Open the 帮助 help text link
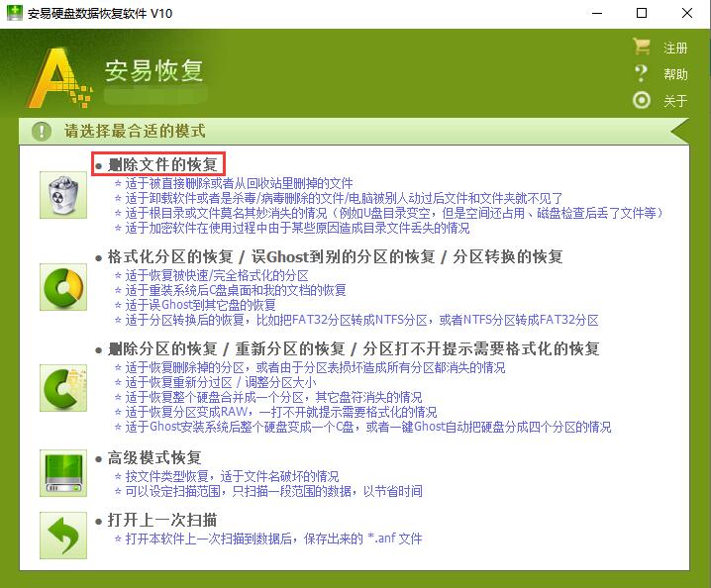 [x=675, y=74]
